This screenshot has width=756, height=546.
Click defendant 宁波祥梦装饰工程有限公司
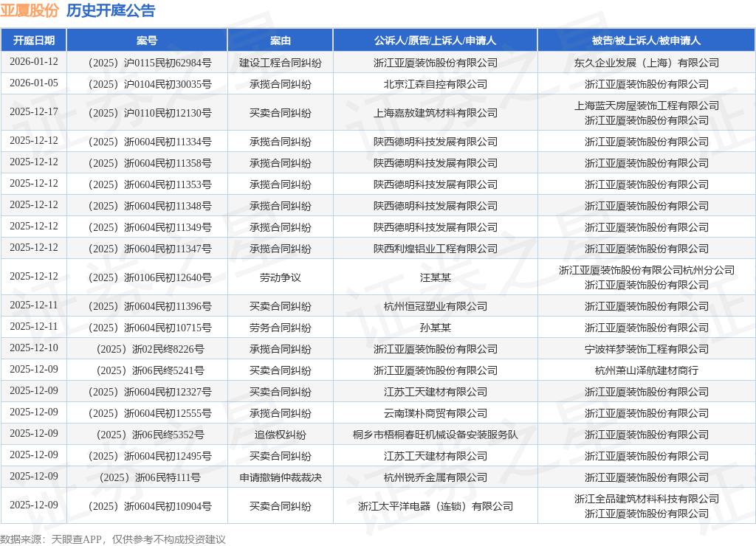click(x=647, y=350)
